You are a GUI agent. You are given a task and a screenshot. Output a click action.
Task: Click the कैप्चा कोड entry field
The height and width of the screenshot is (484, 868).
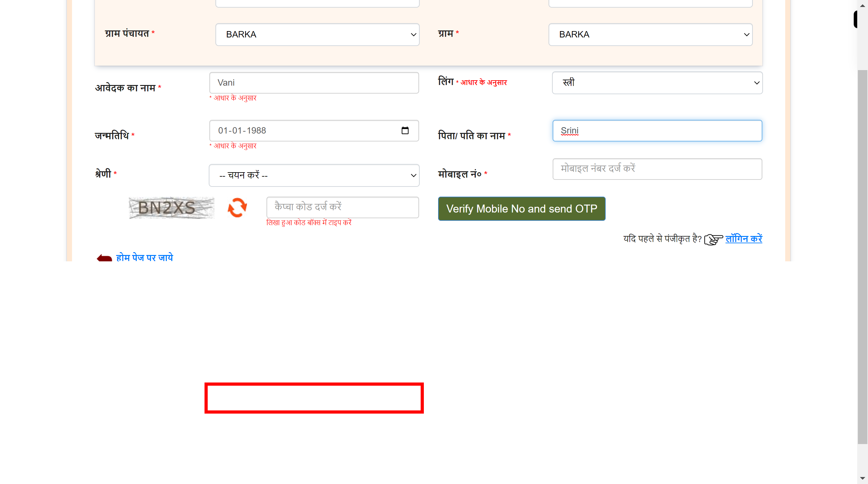coord(343,207)
